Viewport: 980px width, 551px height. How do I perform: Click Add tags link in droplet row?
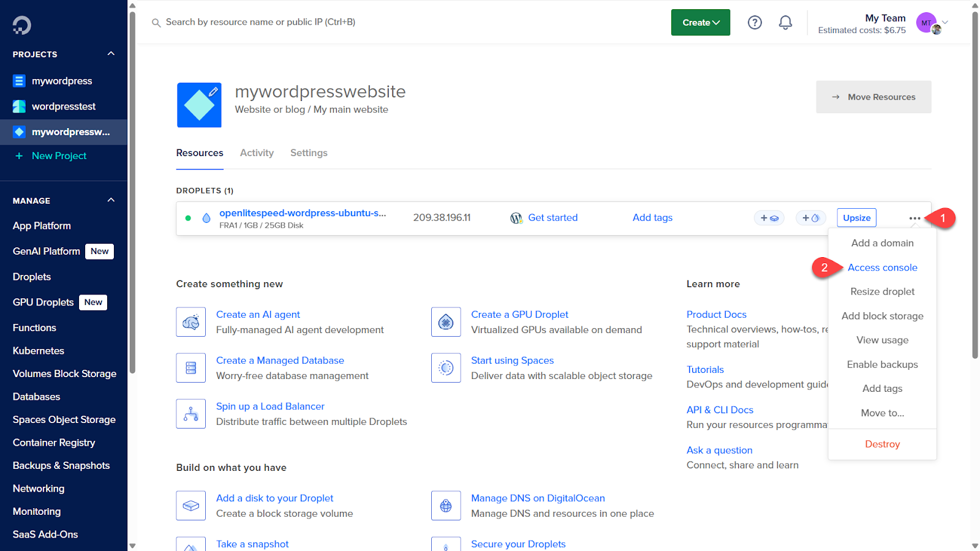point(652,218)
